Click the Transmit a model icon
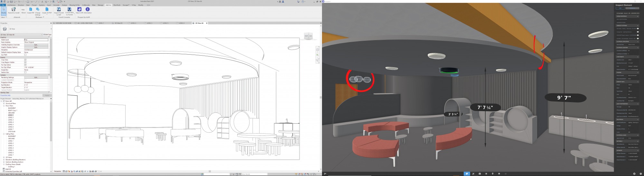The image size is (644, 176). [14, 10]
